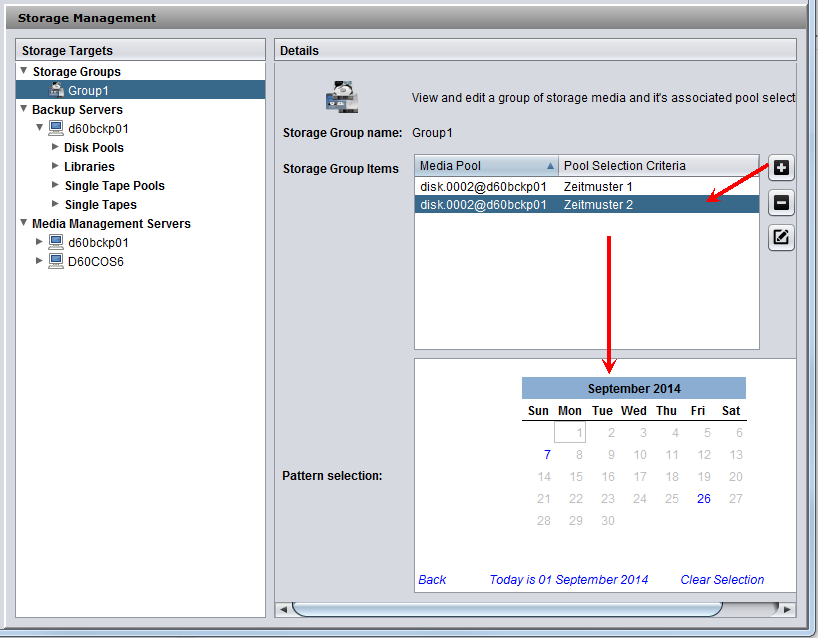Expand the Single Tapes node
This screenshot has width=818, height=638.
point(55,203)
